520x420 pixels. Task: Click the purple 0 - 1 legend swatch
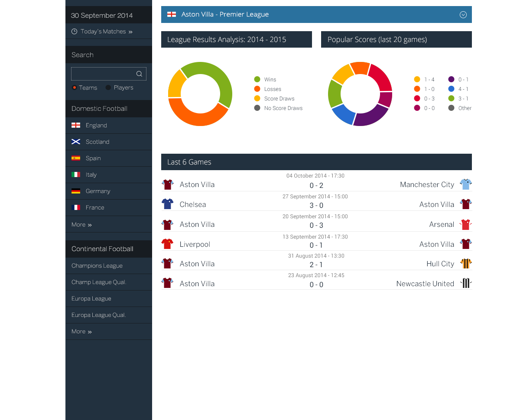tap(452, 79)
